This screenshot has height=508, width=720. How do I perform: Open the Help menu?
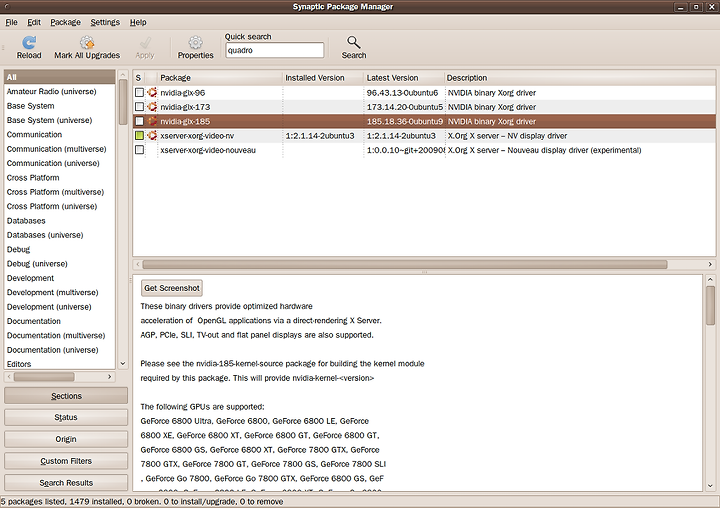tap(138, 22)
